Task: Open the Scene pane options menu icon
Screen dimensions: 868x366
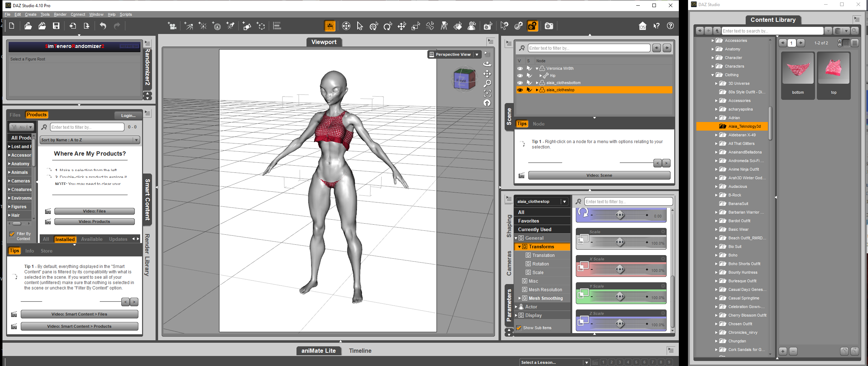Action: click(509, 44)
